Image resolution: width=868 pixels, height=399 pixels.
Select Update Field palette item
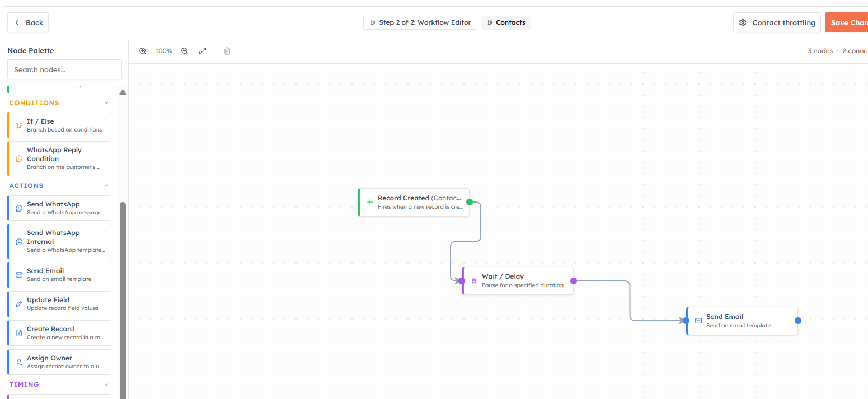tap(59, 304)
